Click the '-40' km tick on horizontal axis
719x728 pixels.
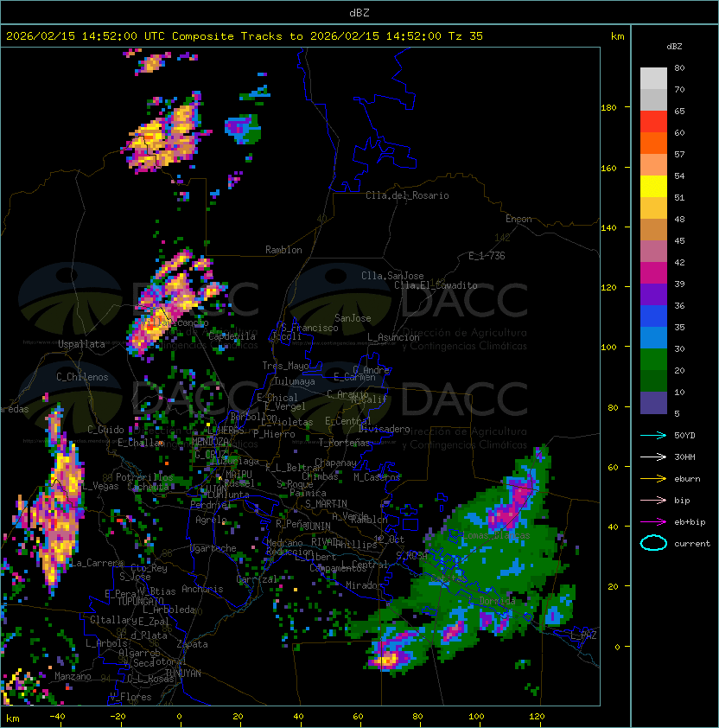pyautogui.click(x=58, y=717)
